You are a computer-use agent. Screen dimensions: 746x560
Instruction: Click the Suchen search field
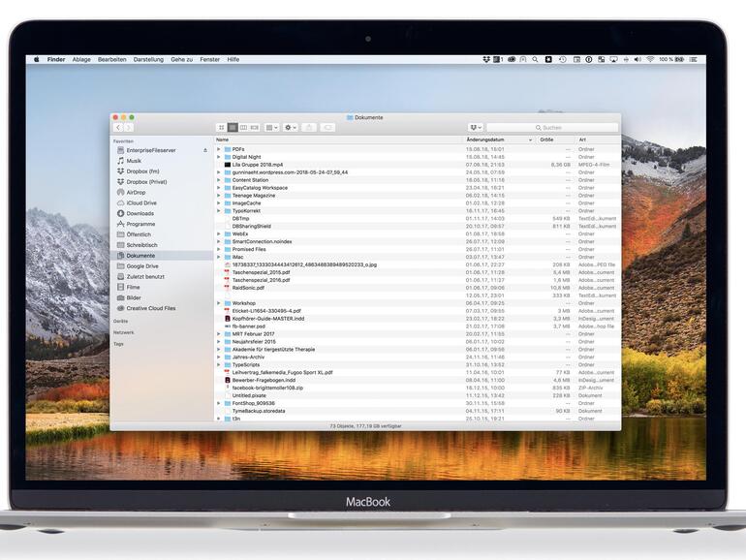click(x=552, y=128)
